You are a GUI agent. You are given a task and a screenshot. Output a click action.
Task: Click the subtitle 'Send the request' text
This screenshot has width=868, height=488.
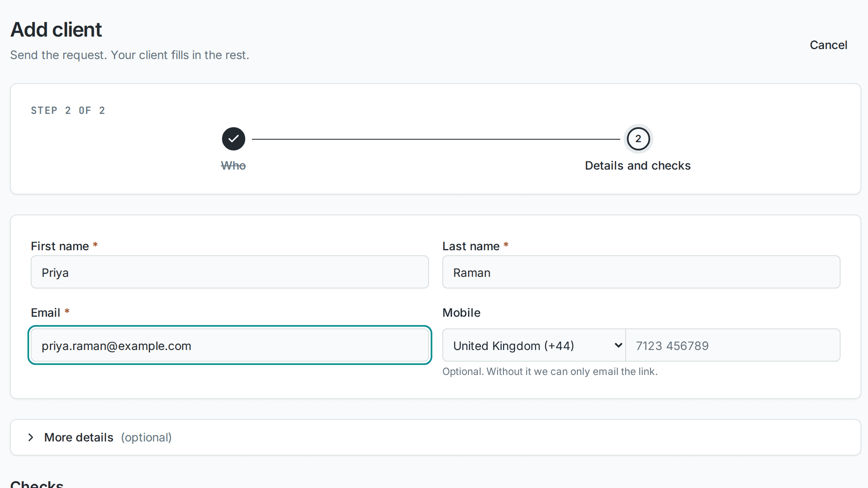coord(130,55)
